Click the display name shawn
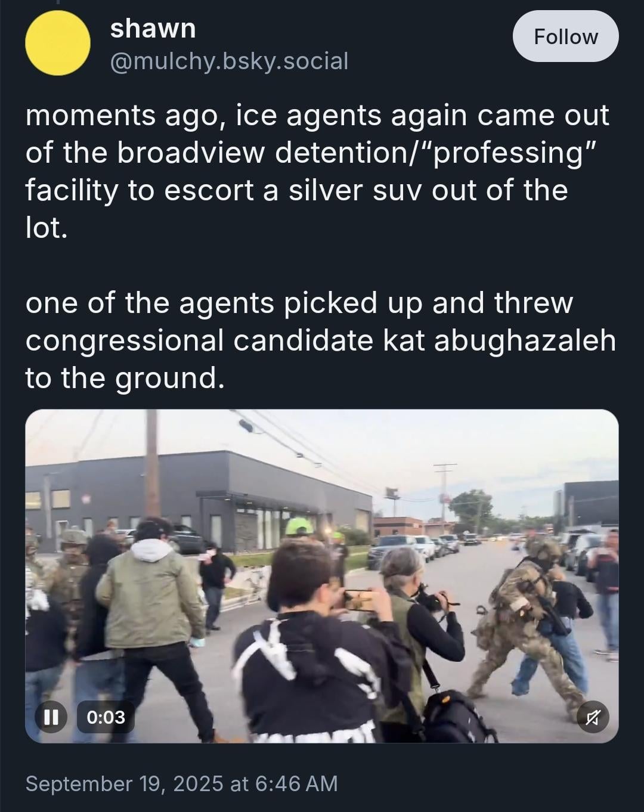 tap(153, 28)
